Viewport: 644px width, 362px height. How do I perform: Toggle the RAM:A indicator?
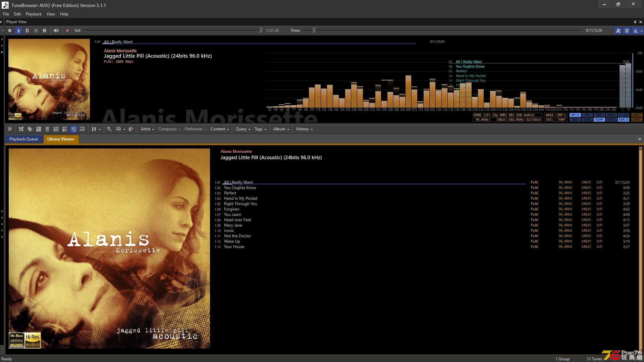click(x=623, y=120)
